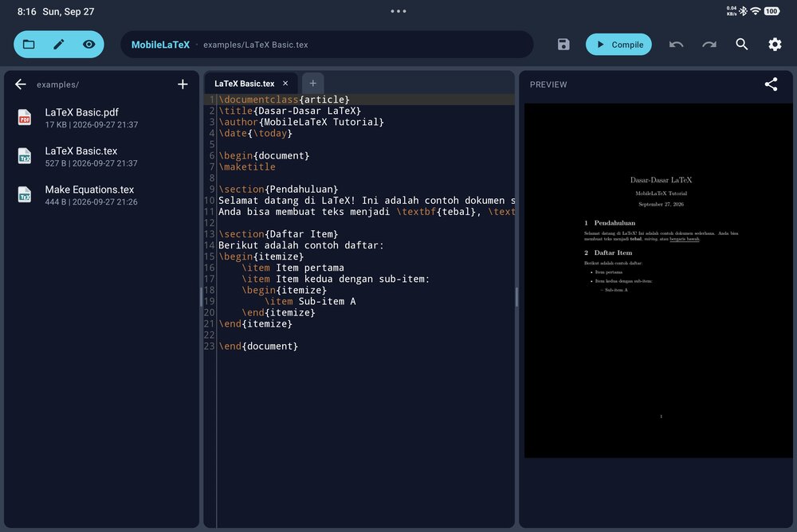Click \section{Daftar Item} line in editor

278,233
